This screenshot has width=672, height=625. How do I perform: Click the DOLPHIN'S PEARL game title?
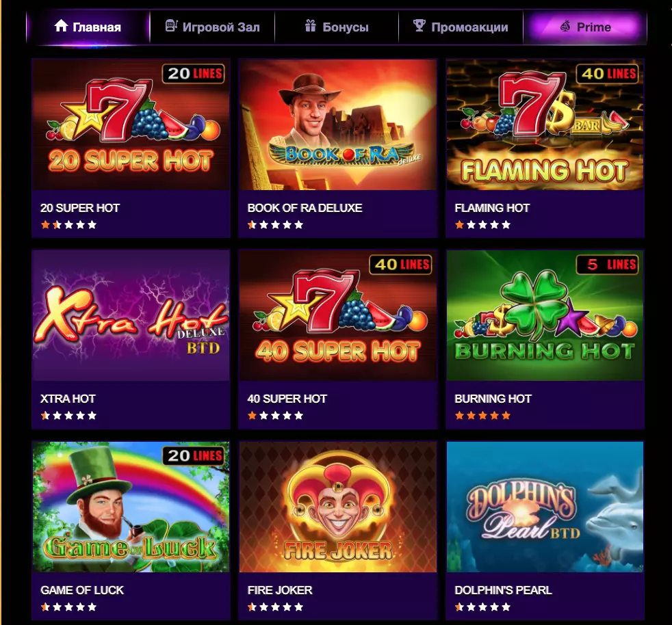504,589
